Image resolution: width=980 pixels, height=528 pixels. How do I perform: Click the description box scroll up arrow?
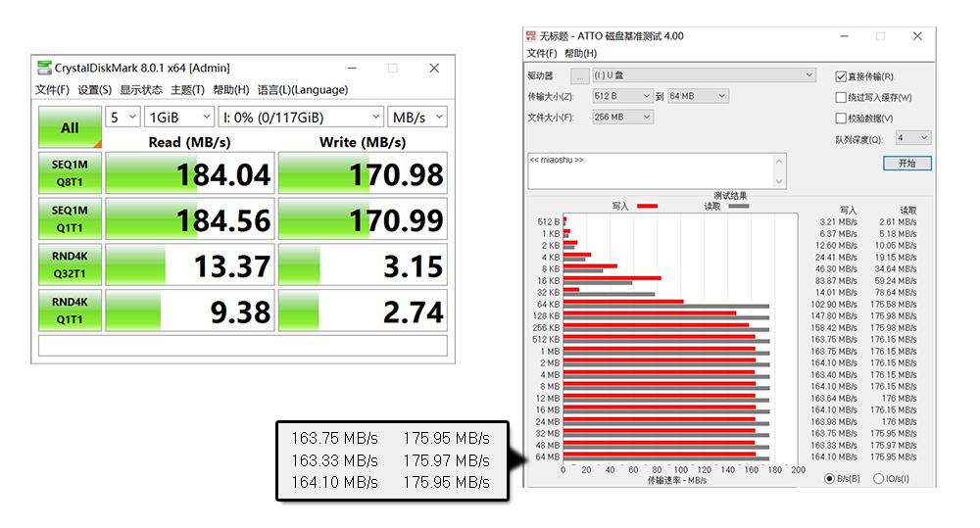point(779,162)
